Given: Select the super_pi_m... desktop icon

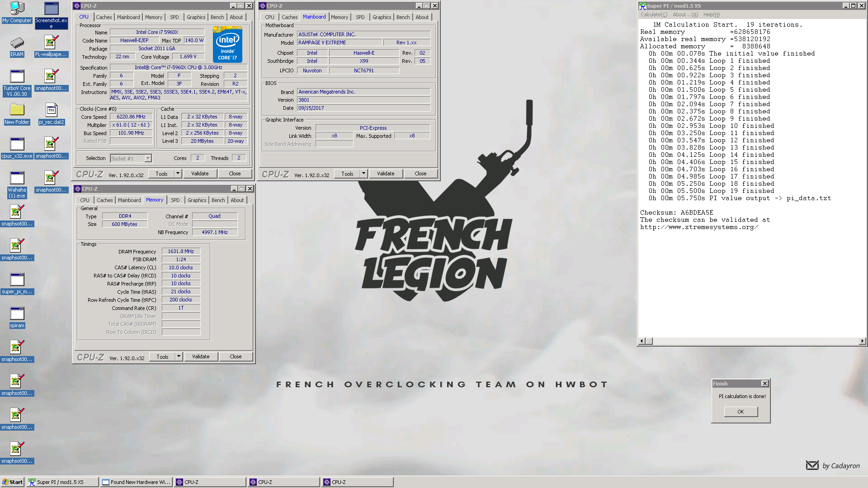Looking at the screenshot, I should coord(17,284).
